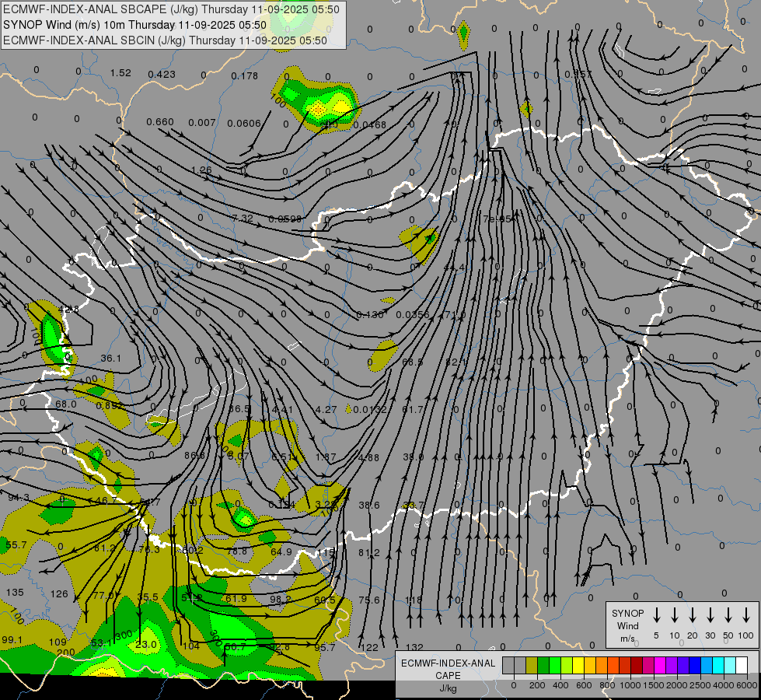The width and height of the screenshot is (761, 700).
Task: Click the map value 68.5
Action: click(413, 362)
